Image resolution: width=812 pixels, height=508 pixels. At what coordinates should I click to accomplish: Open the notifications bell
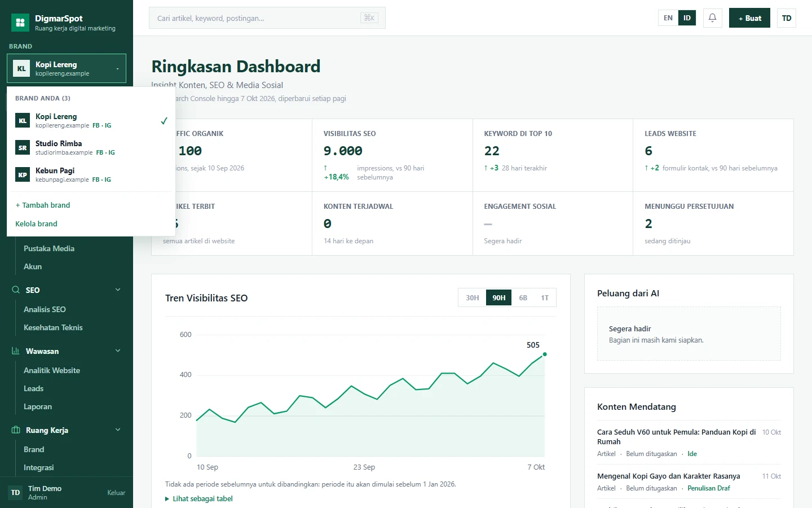tap(712, 18)
